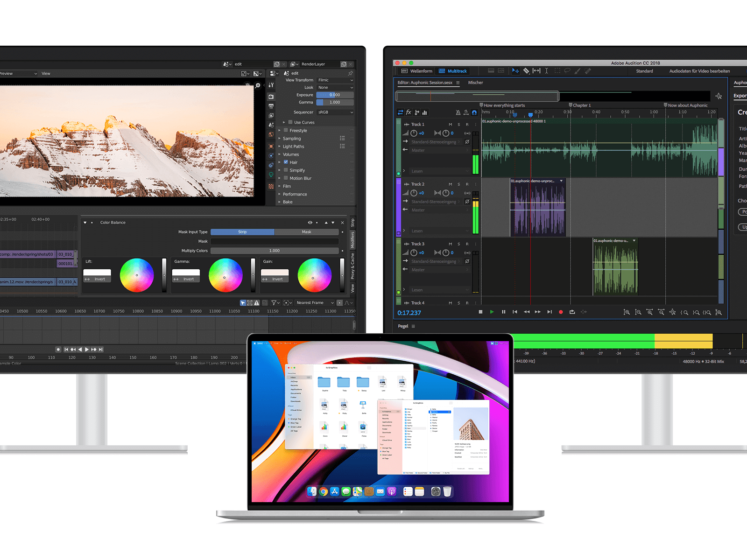Solo Track 2 using the S button
This screenshot has height=560, width=747.
[x=458, y=184]
